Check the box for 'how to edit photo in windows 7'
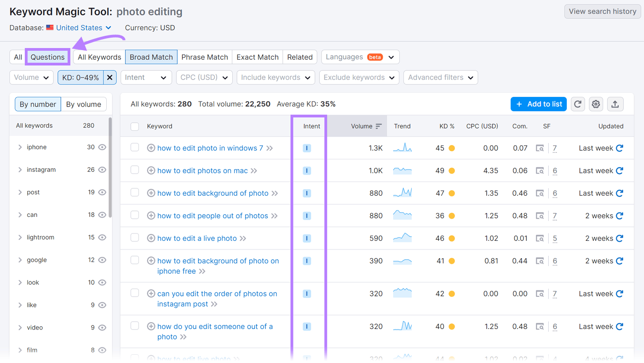Image resolution: width=644 pixels, height=363 pixels. [x=135, y=148]
